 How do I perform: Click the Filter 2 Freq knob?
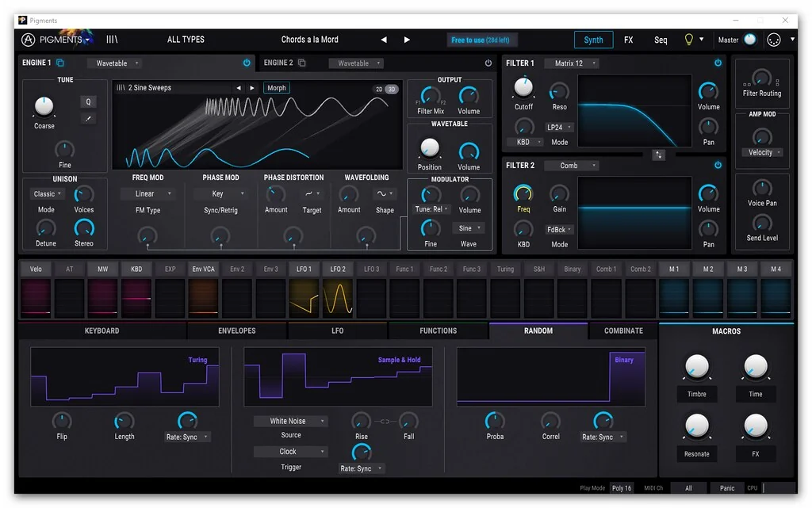[523, 193]
